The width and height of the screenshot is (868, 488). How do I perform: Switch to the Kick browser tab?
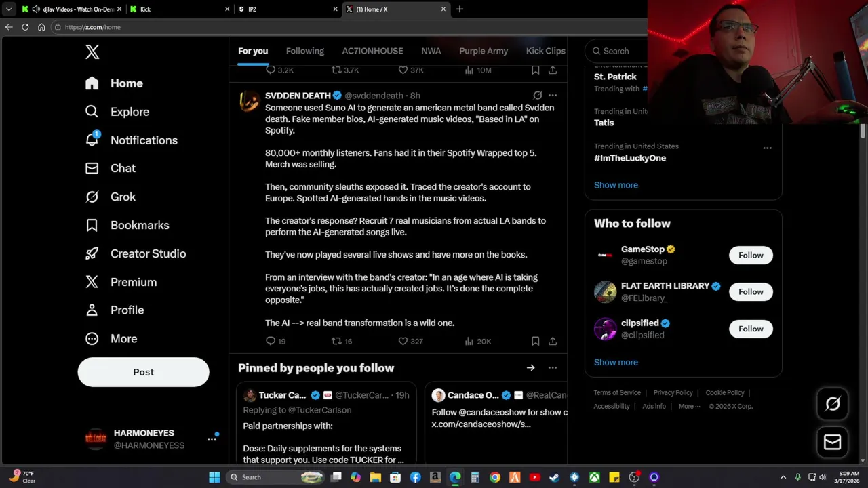179,9
